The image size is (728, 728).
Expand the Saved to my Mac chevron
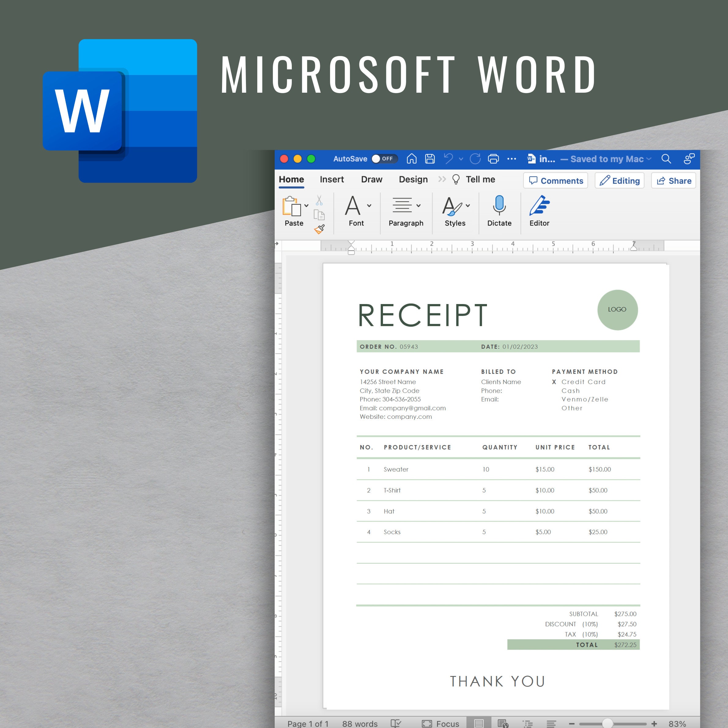point(649,159)
